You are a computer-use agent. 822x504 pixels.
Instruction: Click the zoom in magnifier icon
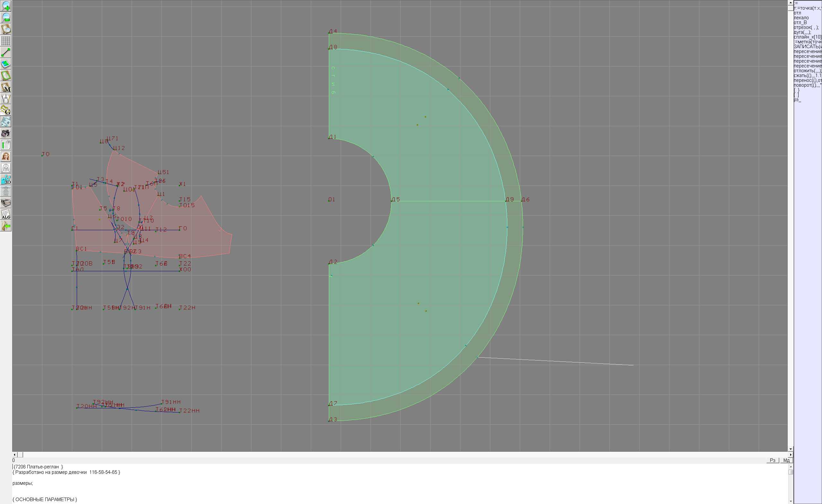[x=6, y=6]
